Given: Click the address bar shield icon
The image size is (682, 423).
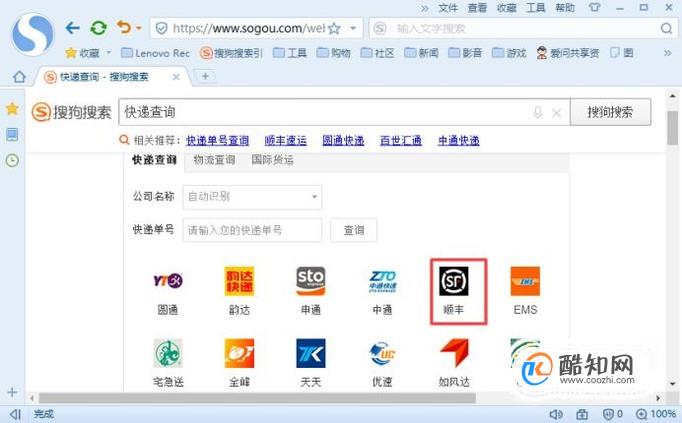Looking at the screenshot, I should (161, 29).
